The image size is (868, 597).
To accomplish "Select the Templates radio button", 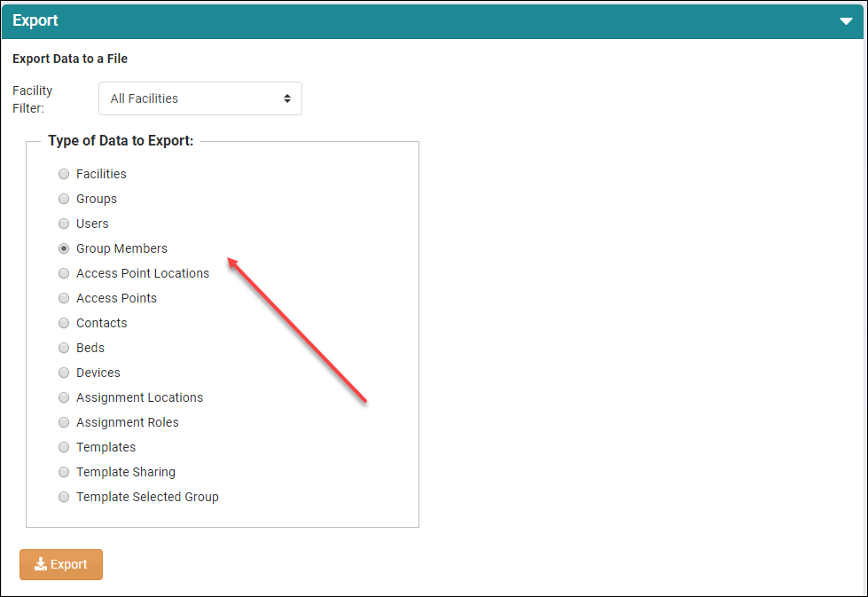I will point(64,447).
